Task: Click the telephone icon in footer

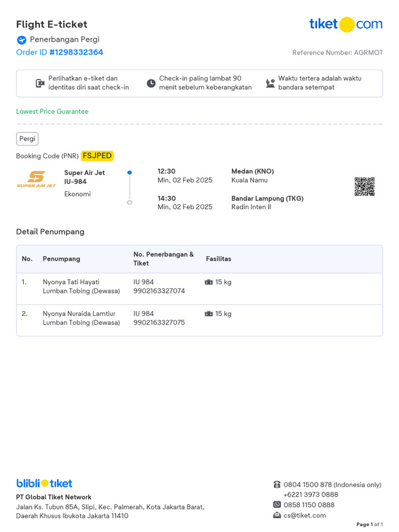Action: (277, 485)
